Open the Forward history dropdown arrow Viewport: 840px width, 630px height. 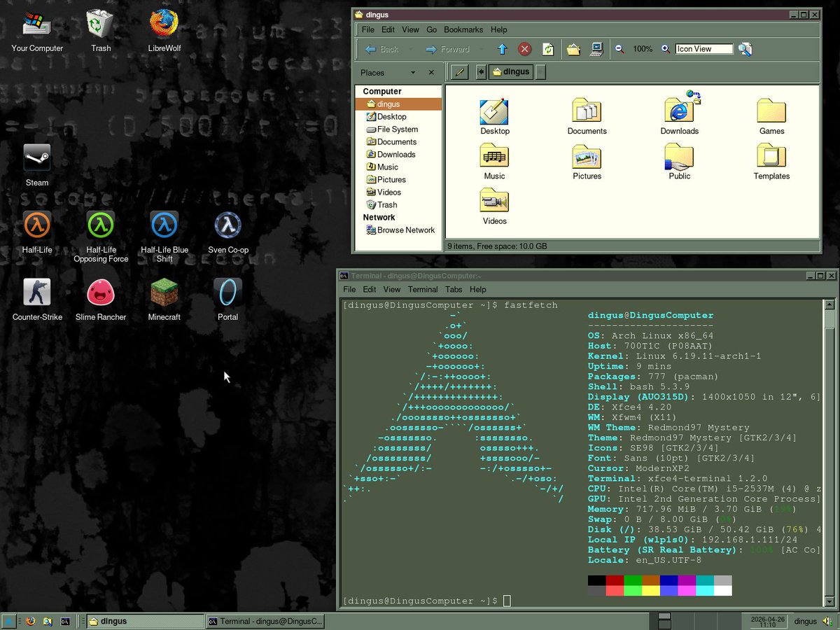(482, 49)
